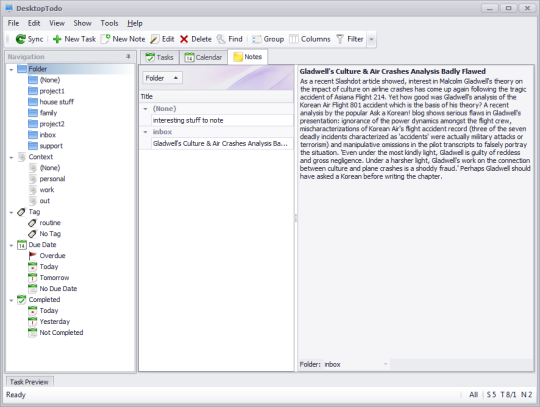Collapse the Context tree node
Screen dimensions: 540x407
[11, 157]
